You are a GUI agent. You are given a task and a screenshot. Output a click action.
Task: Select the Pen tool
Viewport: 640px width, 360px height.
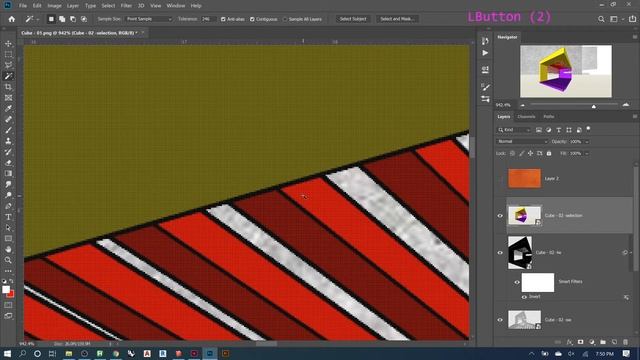8,206
